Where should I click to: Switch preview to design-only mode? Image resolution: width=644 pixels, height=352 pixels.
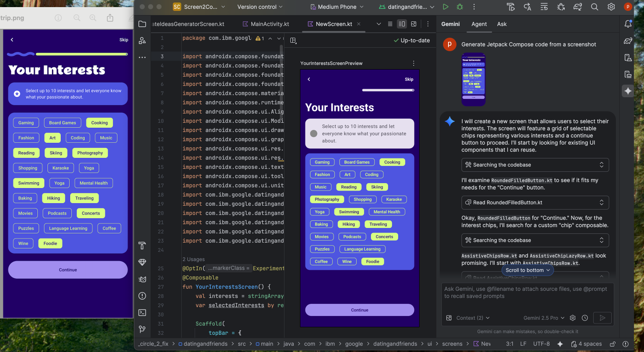click(x=413, y=24)
